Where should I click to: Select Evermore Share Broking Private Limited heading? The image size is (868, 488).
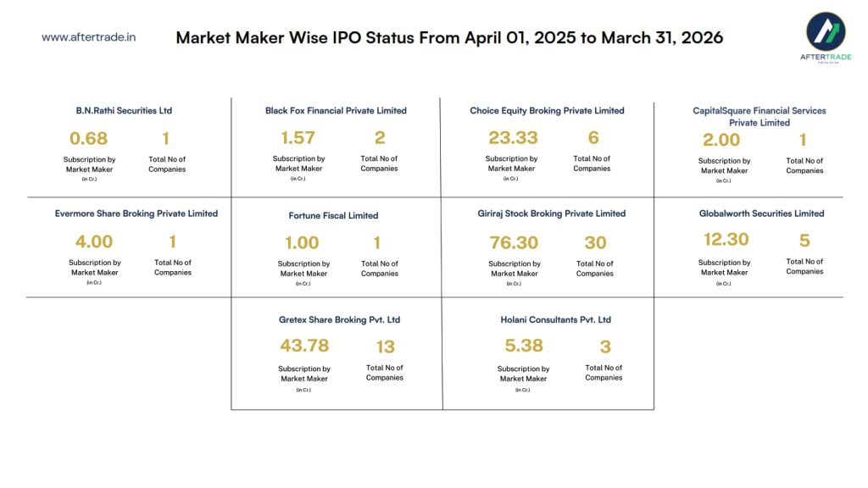[136, 213]
